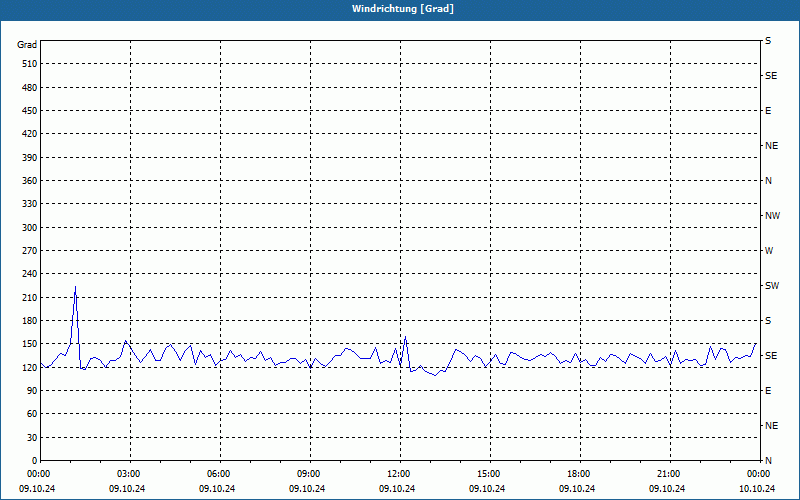Click the 06:00 time axis label
Screen dimensions: 800x500
tap(220, 474)
